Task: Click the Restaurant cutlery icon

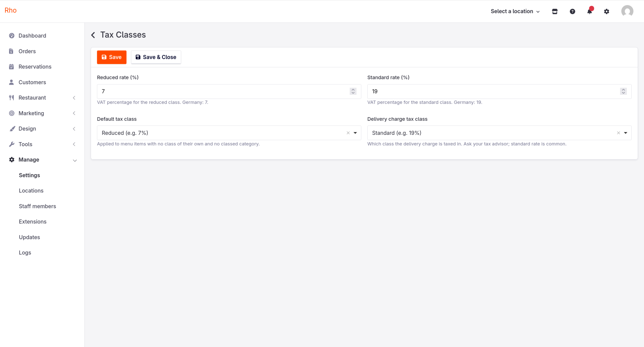Action: (11, 98)
